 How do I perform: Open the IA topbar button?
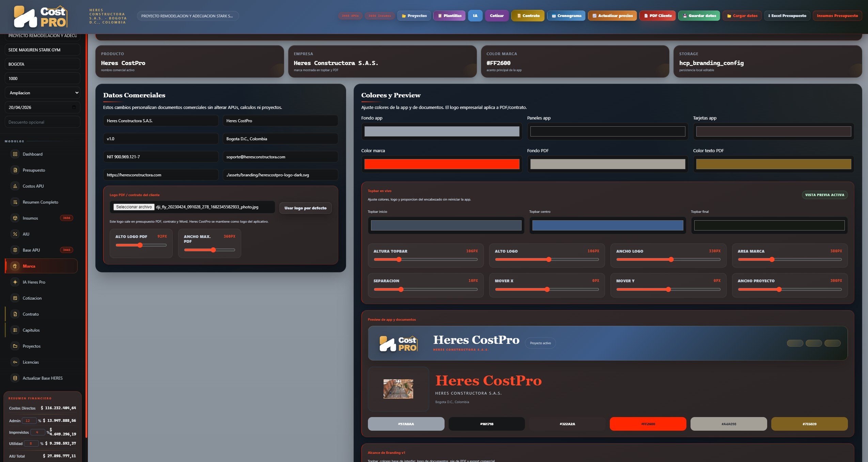click(475, 16)
